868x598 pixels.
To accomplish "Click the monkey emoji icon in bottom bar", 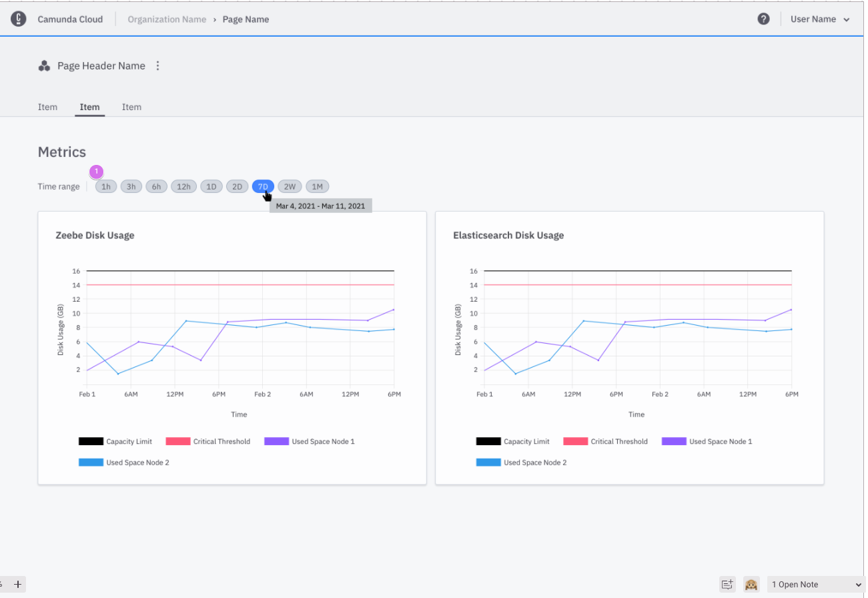I will [x=751, y=585].
